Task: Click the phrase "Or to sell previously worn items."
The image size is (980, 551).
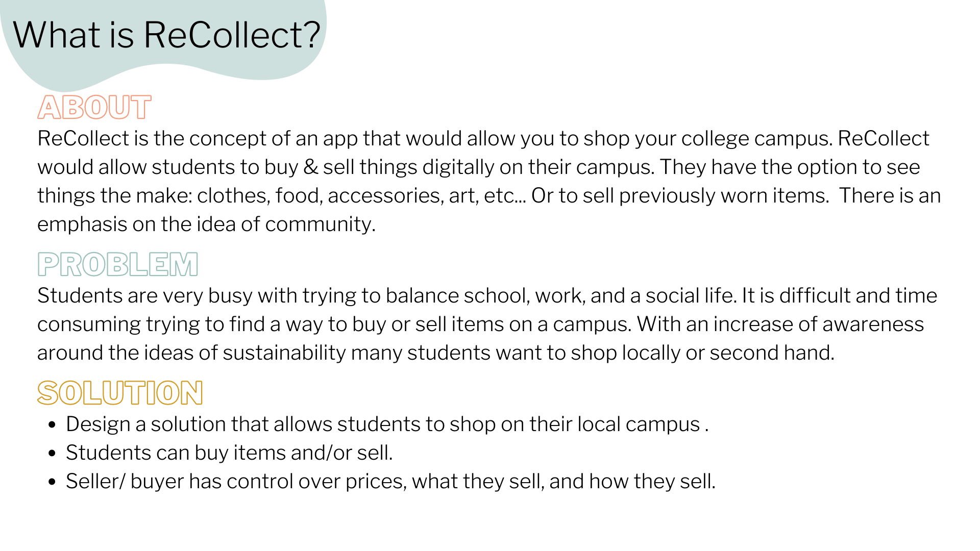Action: (x=680, y=196)
